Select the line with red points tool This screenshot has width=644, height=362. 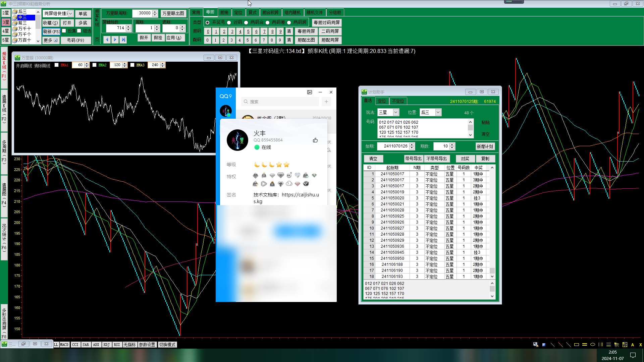[560, 345]
